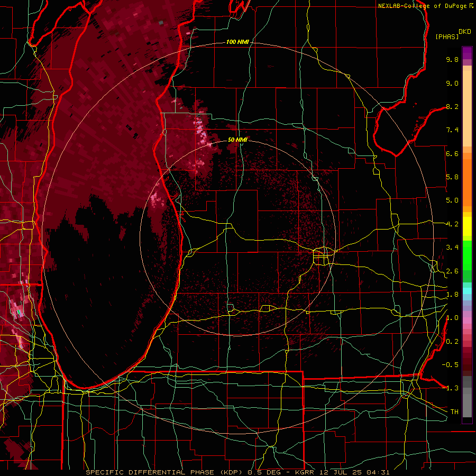Click the bright green band of color scale
Viewport: 476px width, 476px height.
click(467, 255)
